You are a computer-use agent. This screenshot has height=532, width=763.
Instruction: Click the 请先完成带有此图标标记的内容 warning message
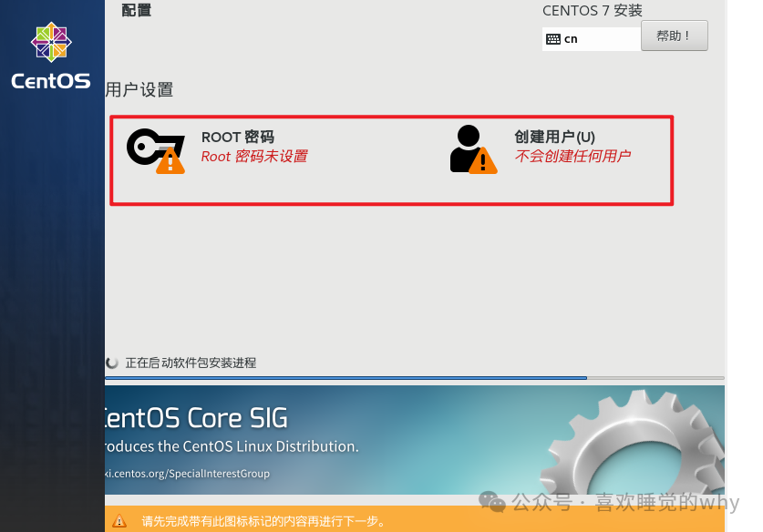click(x=263, y=521)
